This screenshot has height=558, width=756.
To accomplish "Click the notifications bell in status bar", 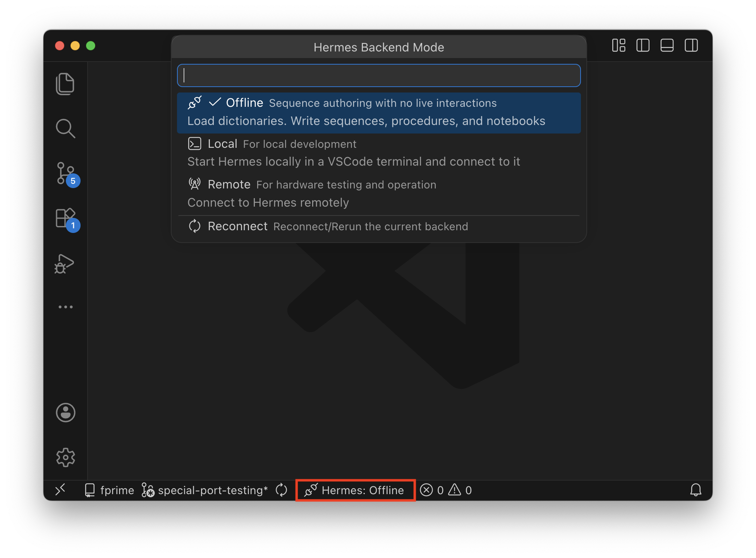I will tap(696, 490).
